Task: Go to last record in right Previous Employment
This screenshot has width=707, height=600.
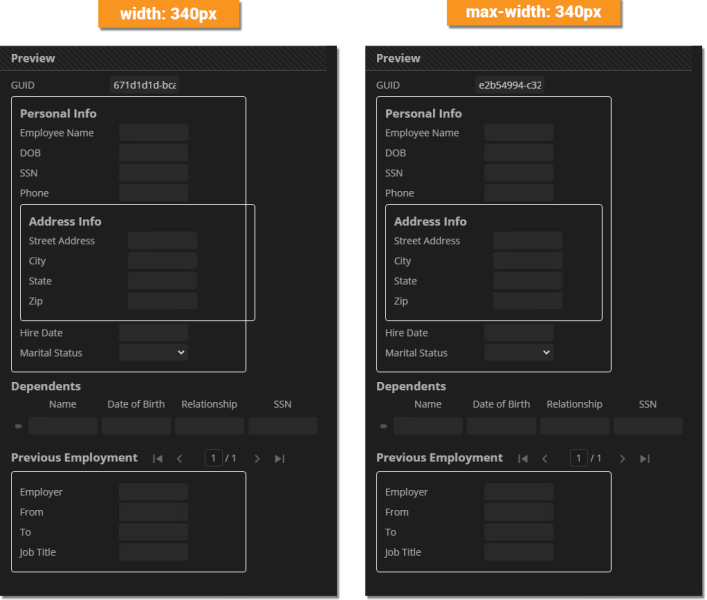Action: point(645,458)
